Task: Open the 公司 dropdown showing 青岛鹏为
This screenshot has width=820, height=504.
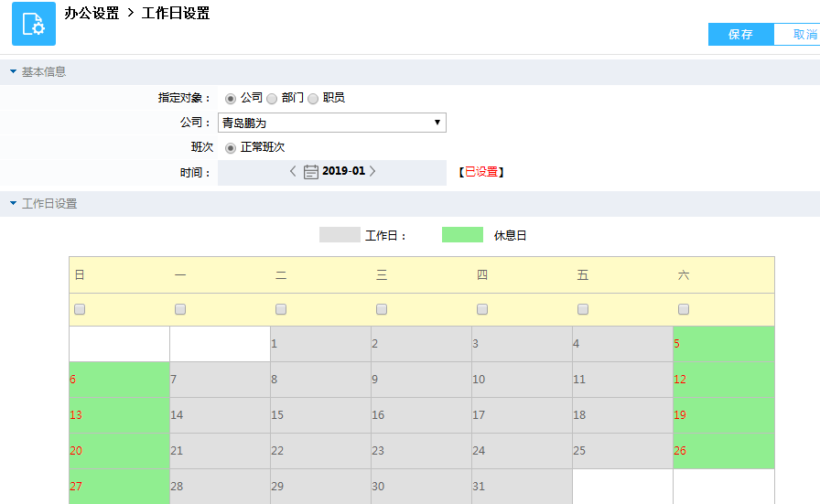Action: click(331, 123)
